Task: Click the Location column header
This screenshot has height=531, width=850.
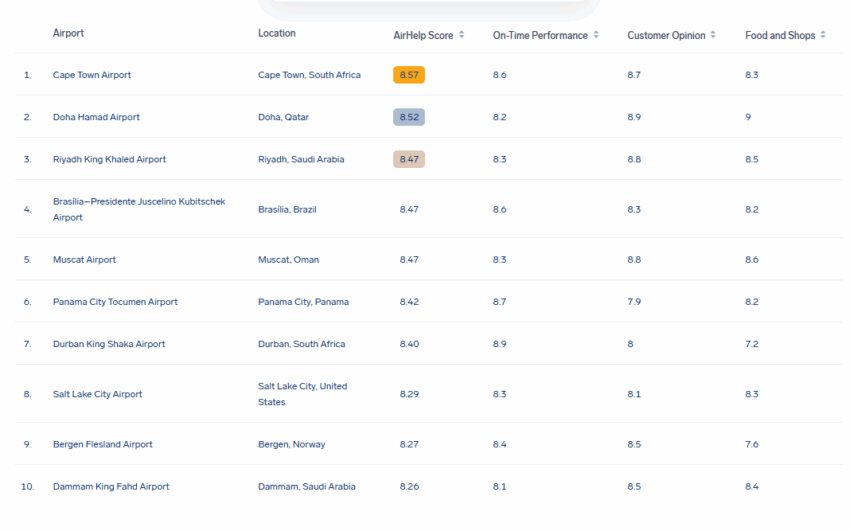Action: 276,33
